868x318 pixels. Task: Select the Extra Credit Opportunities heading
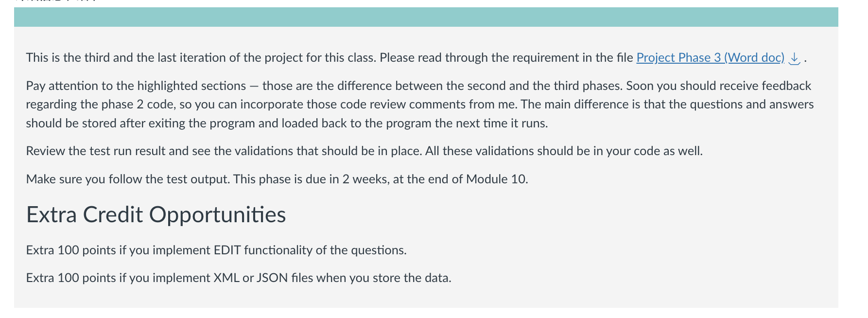(156, 214)
